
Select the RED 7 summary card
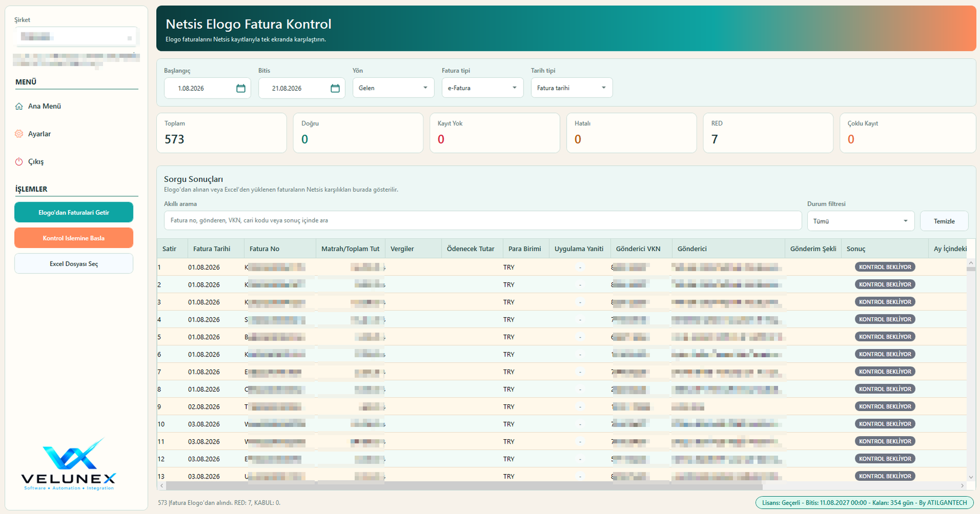(768, 133)
